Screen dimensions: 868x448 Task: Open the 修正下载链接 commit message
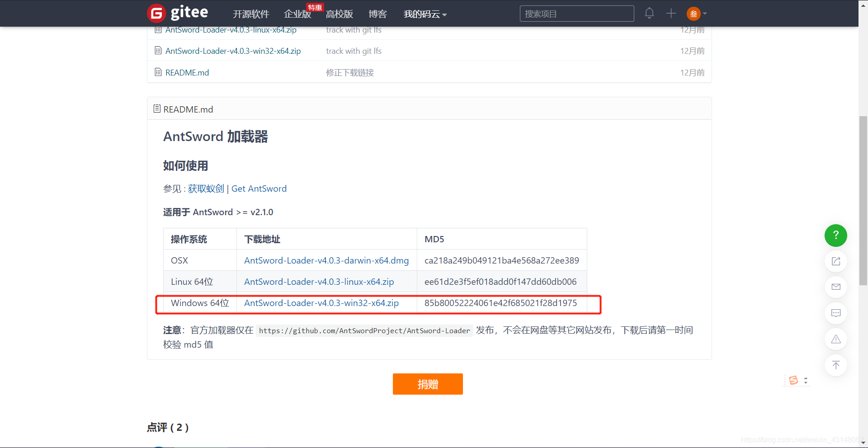[x=350, y=73]
